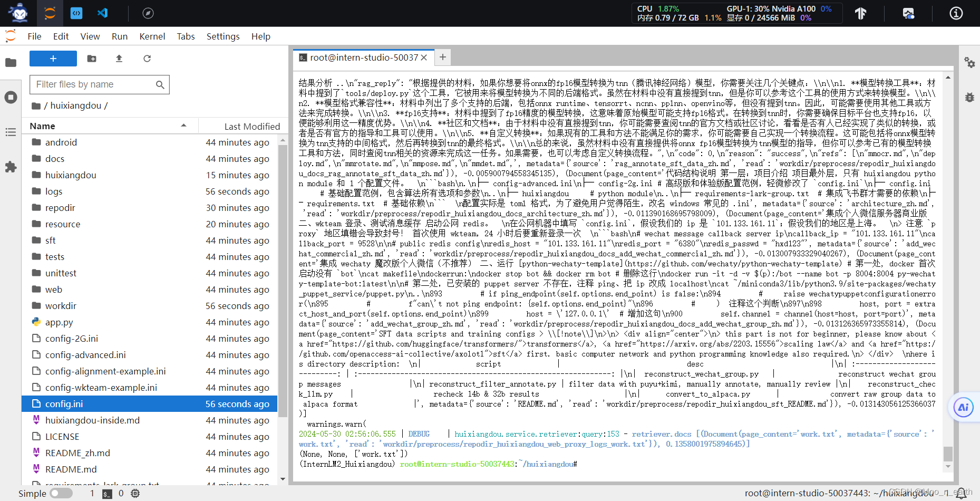Select the LICENSE file
The image size is (980, 501).
(150, 437)
